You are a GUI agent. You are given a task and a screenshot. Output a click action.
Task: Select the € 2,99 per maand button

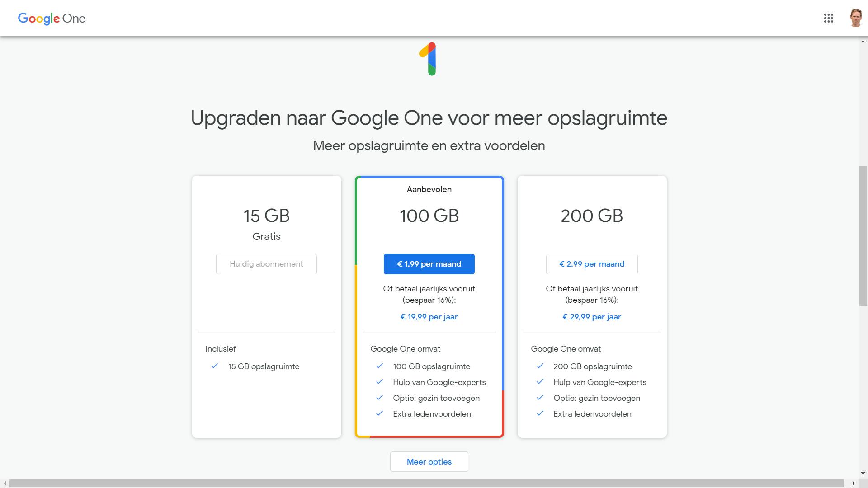(591, 264)
